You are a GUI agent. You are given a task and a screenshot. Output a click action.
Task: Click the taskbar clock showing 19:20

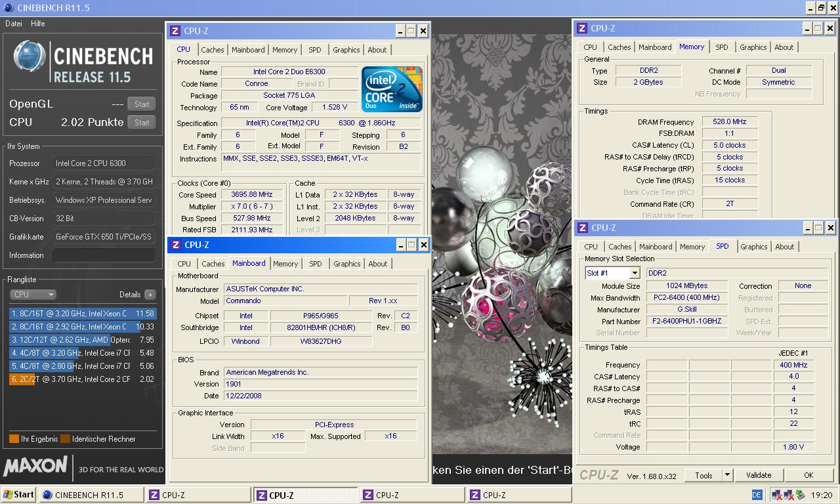pyautogui.click(x=822, y=495)
